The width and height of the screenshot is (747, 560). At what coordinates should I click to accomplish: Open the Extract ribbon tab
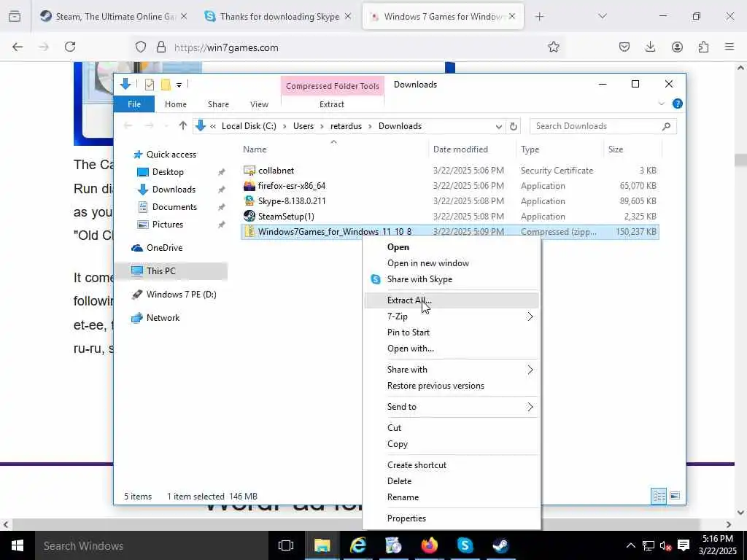coord(332,104)
